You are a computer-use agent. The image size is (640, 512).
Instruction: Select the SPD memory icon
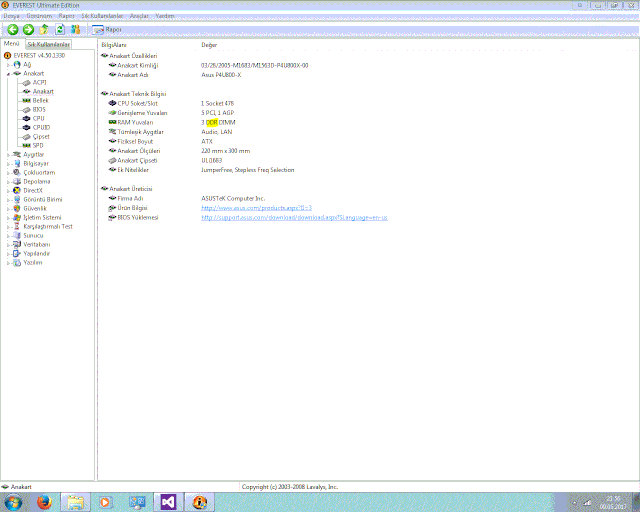click(27, 145)
